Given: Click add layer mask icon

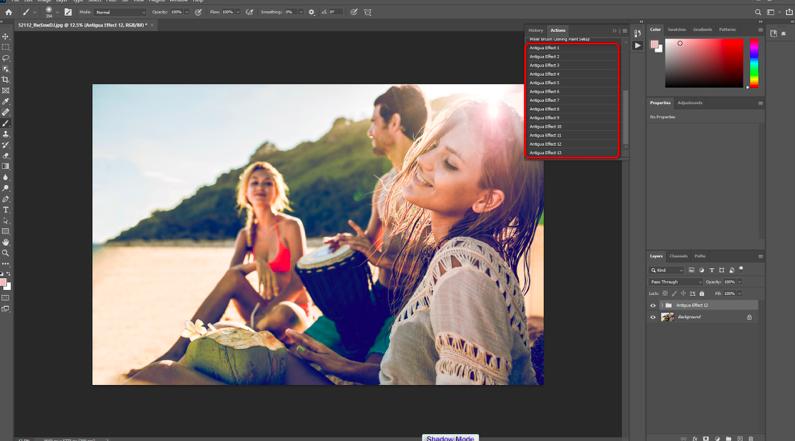Looking at the screenshot, I should (x=706, y=438).
